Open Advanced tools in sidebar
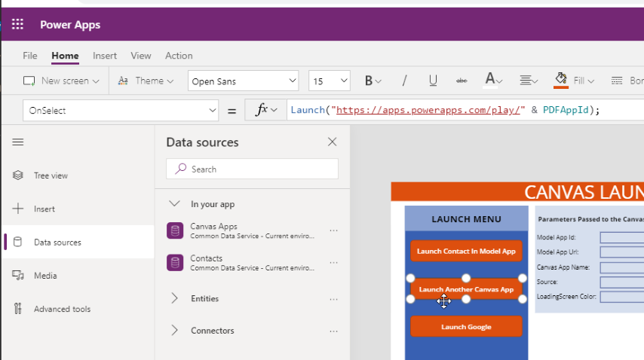This screenshot has width=644, height=360. 62,309
